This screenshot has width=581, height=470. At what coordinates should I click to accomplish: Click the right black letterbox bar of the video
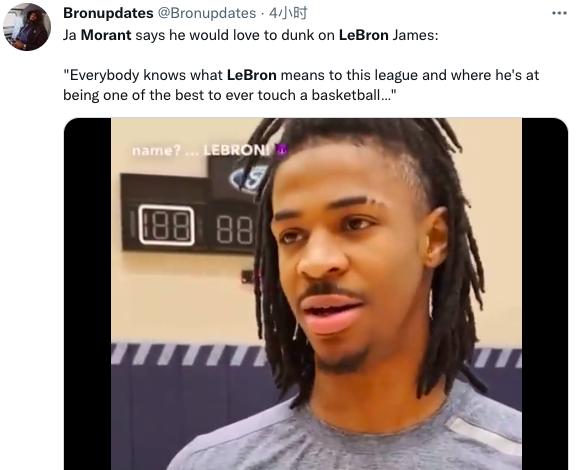(x=545, y=294)
